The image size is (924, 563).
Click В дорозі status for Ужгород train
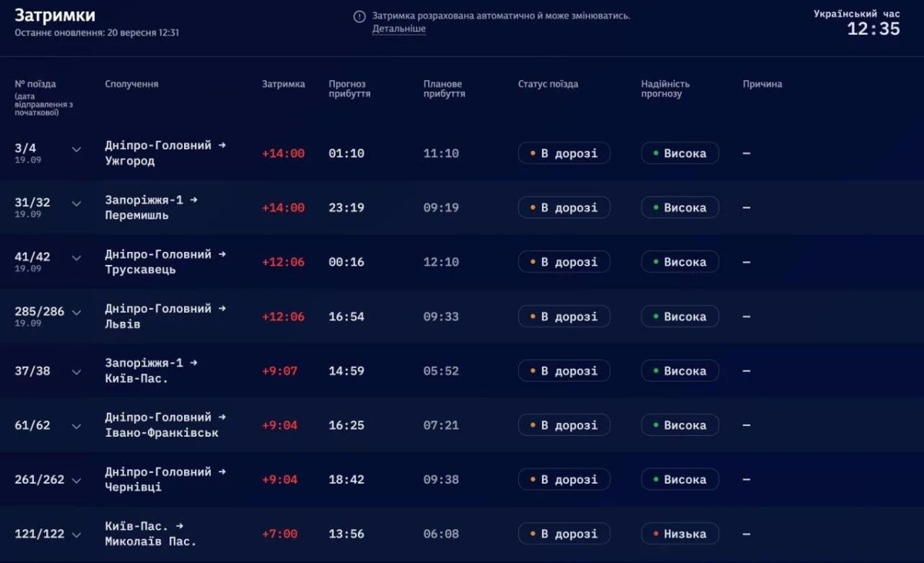tap(564, 153)
